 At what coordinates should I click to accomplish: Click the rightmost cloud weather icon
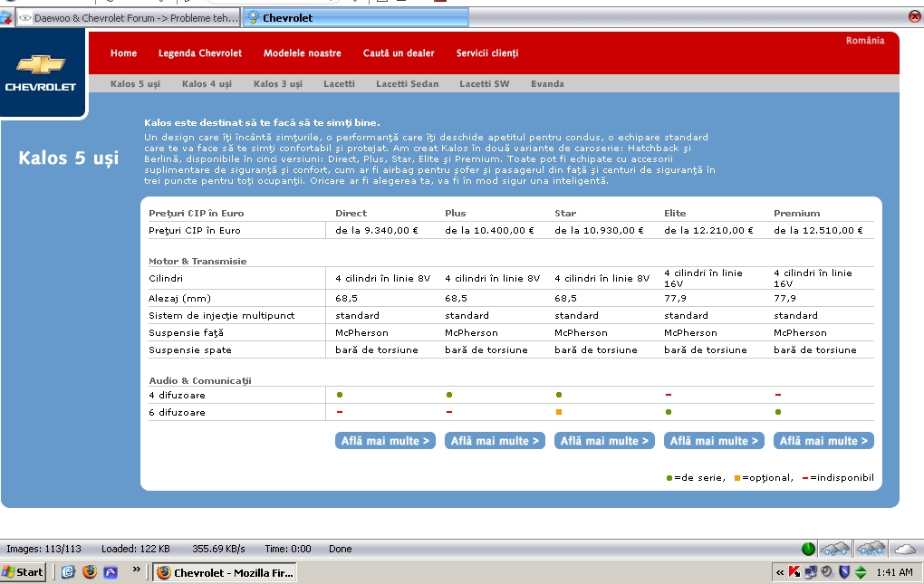(904, 549)
